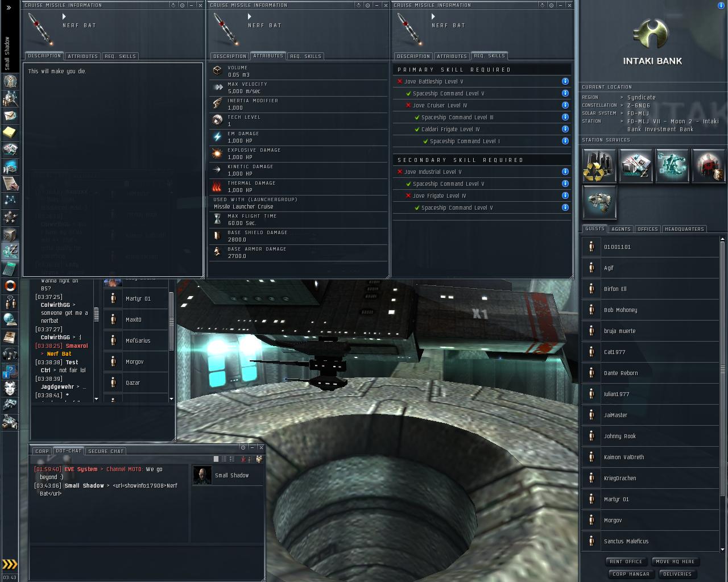Viewport: 728px width, 582px height.
Task: Switch Dot-Chat member list to second view mode
Action: pos(224,459)
